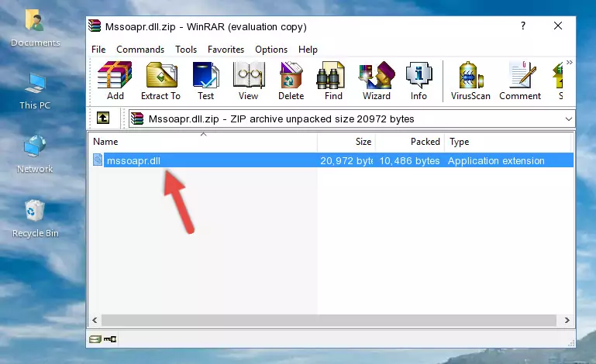This screenshot has height=364, width=596.
Task: Sort by Packed column header
Action: [410, 142]
